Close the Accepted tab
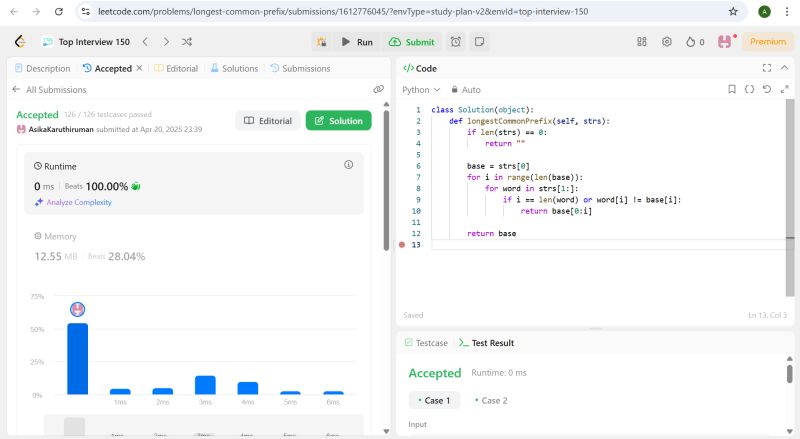This screenshot has width=800, height=439. pyautogui.click(x=139, y=68)
